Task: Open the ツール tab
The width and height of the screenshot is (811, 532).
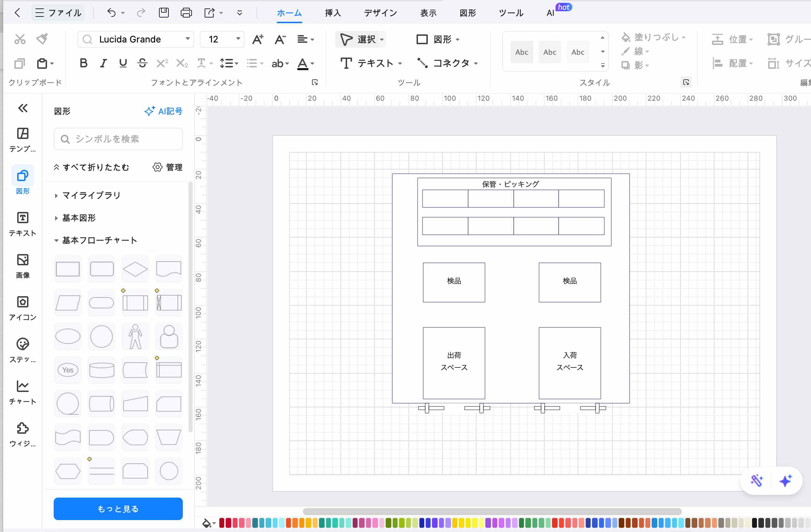Action: (x=511, y=13)
